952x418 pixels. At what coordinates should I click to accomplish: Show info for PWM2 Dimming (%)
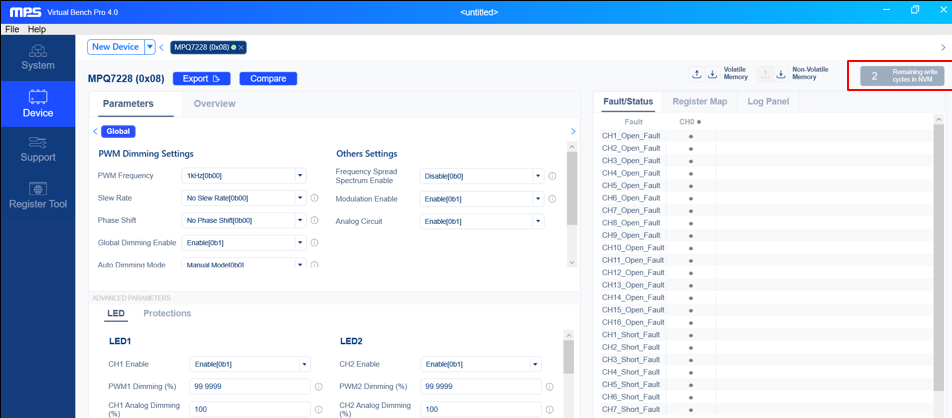pos(549,387)
